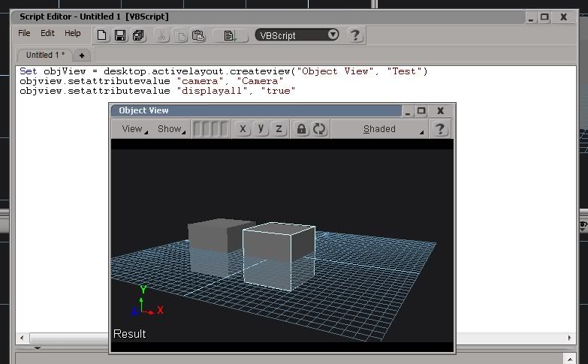588x364 pixels.
Task: Click the Z axis view button
Action: [x=279, y=129]
